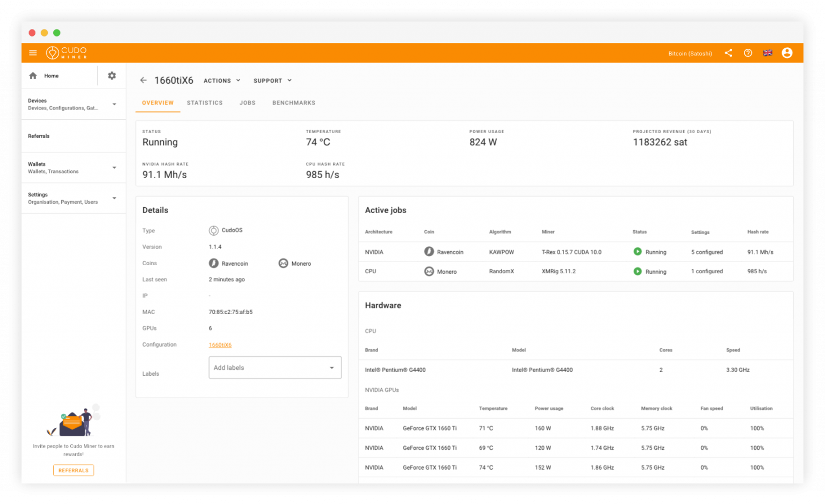Open the user account avatar icon
This screenshot has width=825, height=504.
(x=787, y=53)
